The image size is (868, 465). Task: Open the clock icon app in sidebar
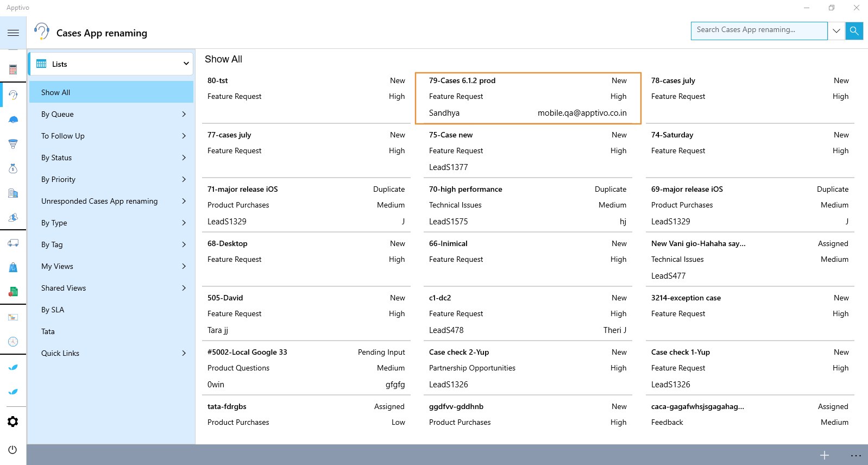click(x=13, y=342)
